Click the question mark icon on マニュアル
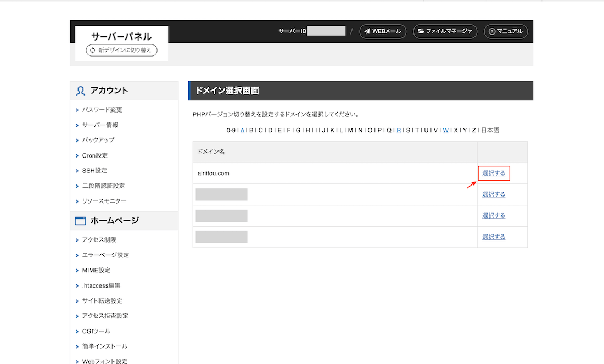 492,32
